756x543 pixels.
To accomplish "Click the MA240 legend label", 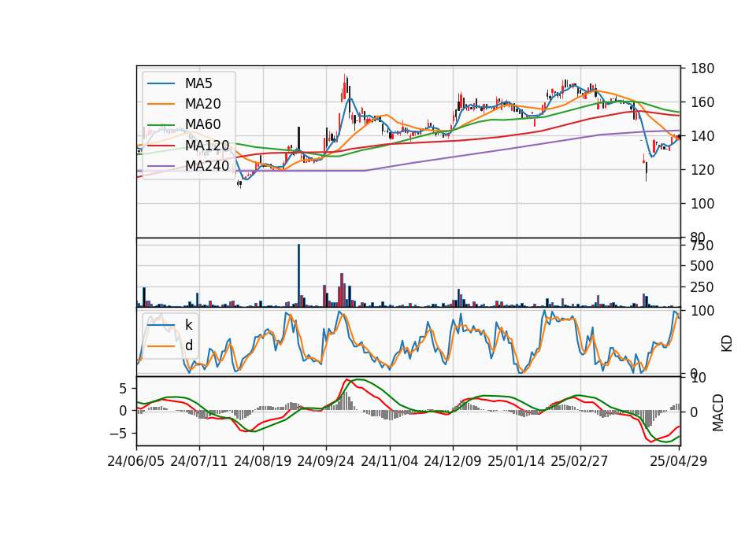I will click(207, 166).
